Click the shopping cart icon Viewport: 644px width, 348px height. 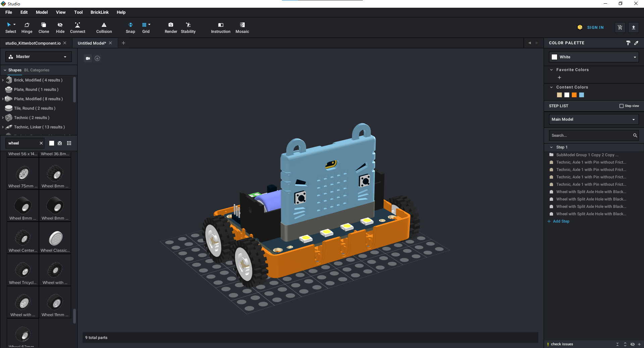(620, 27)
